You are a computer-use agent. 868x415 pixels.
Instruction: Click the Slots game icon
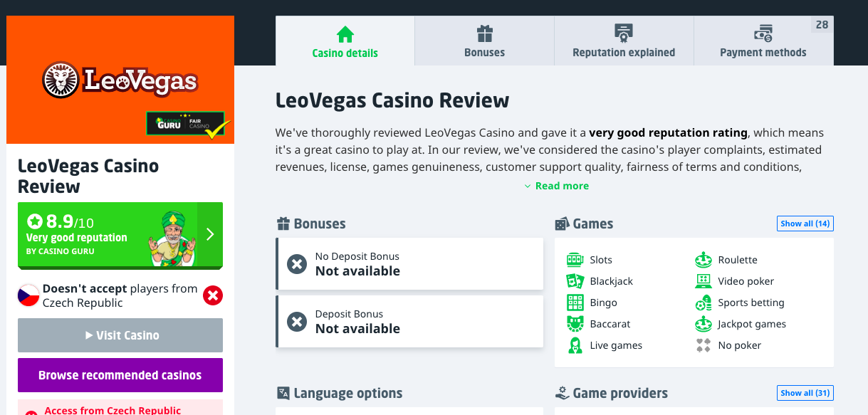pyautogui.click(x=575, y=260)
